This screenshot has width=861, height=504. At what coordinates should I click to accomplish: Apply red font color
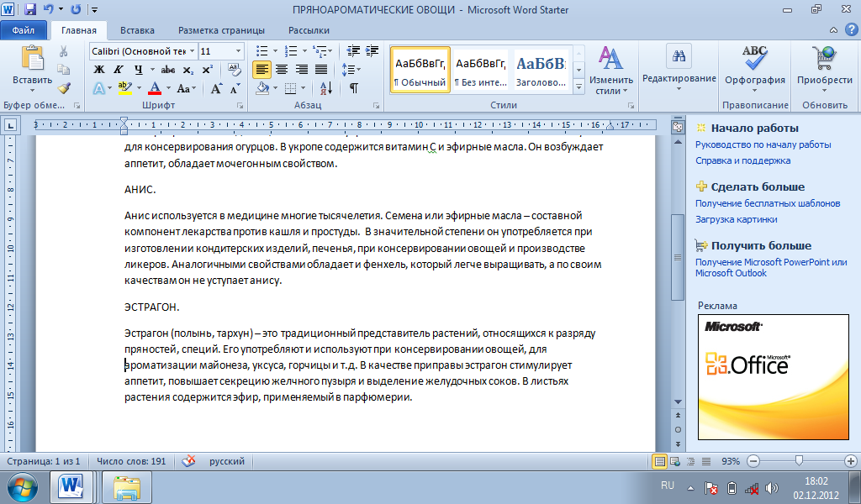coord(155,88)
